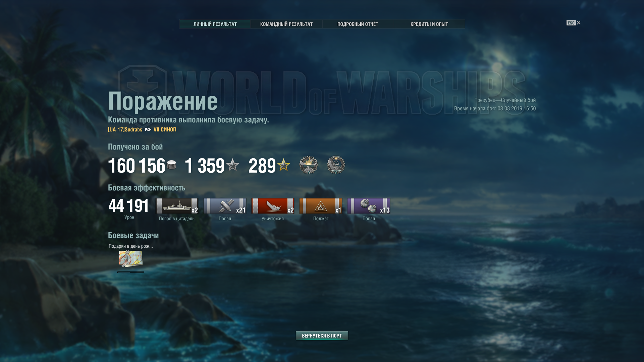Viewport: 644px width, 362px height.
Task: Click the combat mission progress bar
Action: 131,272
